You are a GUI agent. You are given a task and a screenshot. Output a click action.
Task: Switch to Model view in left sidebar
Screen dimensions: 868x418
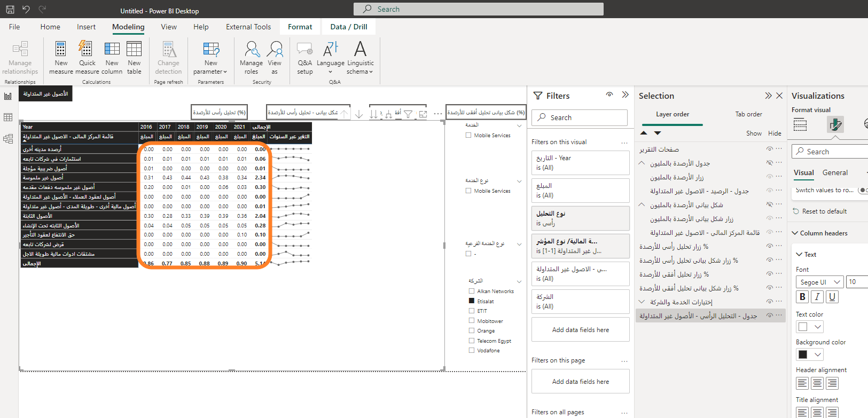click(x=8, y=139)
